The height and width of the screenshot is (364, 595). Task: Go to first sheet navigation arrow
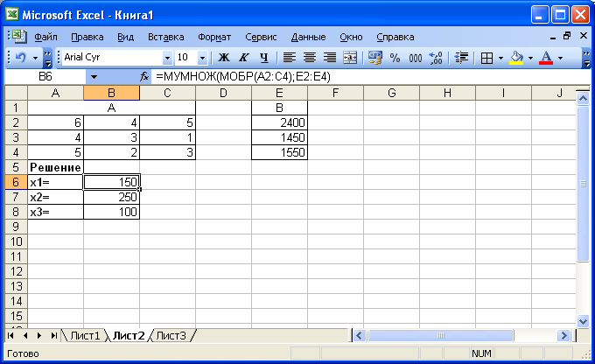[10, 335]
